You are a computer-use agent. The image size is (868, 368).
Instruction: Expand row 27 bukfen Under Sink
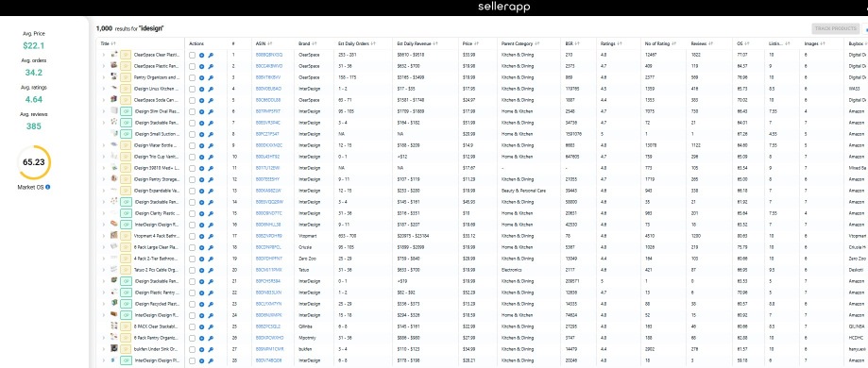click(x=103, y=348)
